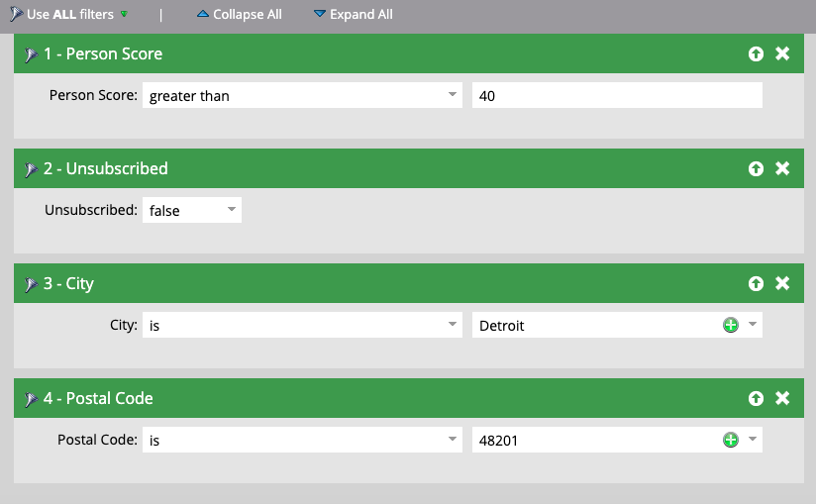The height and width of the screenshot is (504, 816).
Task: Remove the Person Score filter
Action: click(x=782, y=53)
